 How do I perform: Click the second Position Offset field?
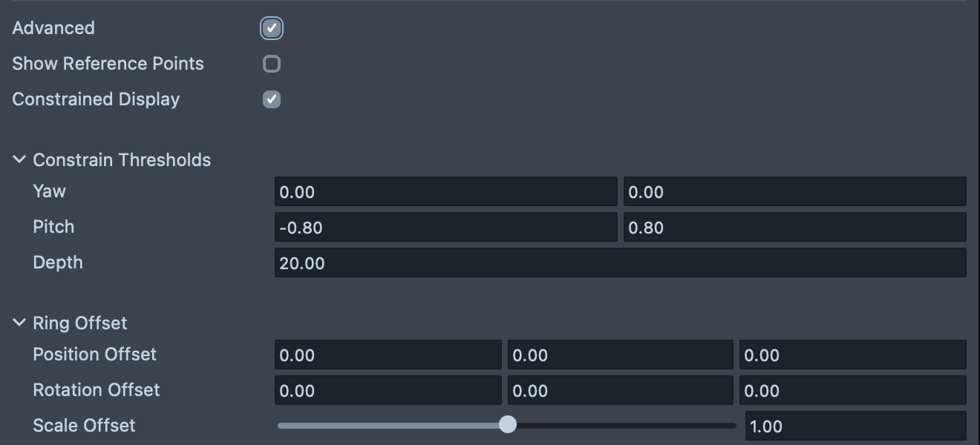[620, 355]
